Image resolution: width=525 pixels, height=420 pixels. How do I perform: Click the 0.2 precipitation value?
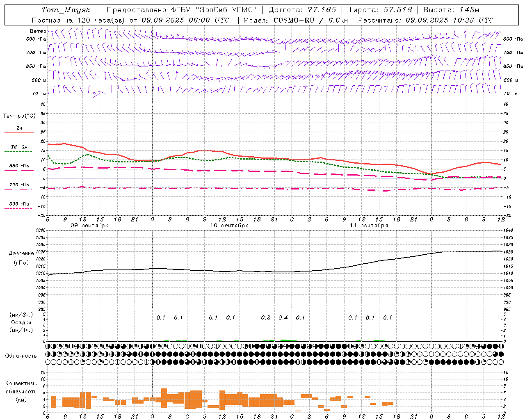(x=266, y=317)
